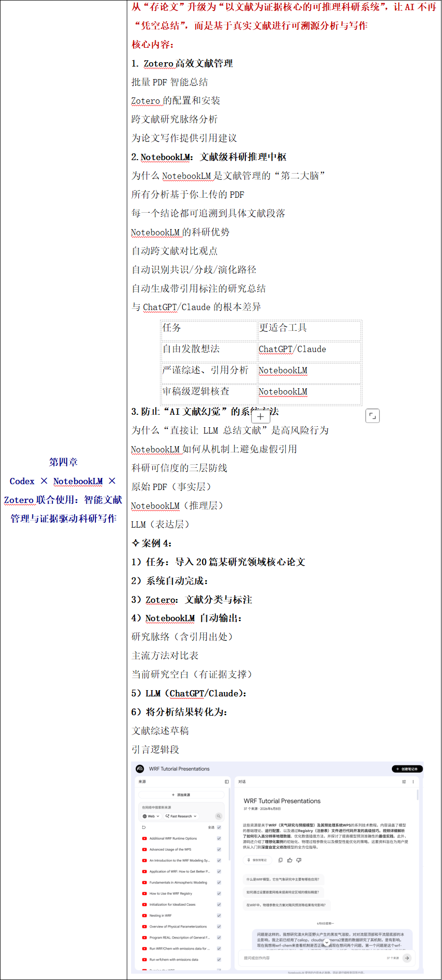Send the prompt with the arrow icon
The height and width of the screenshot is (980, 442).
pyautogui.click(x=407, y=958)
